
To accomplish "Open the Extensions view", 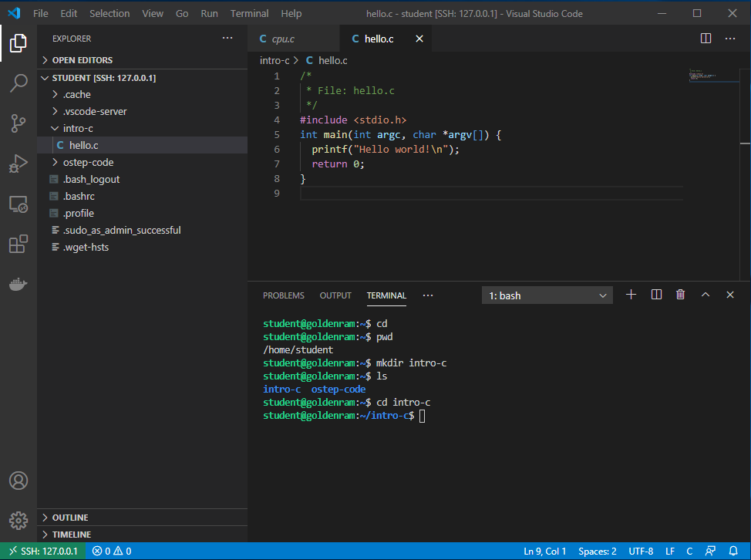I will (x=19, y=245).
